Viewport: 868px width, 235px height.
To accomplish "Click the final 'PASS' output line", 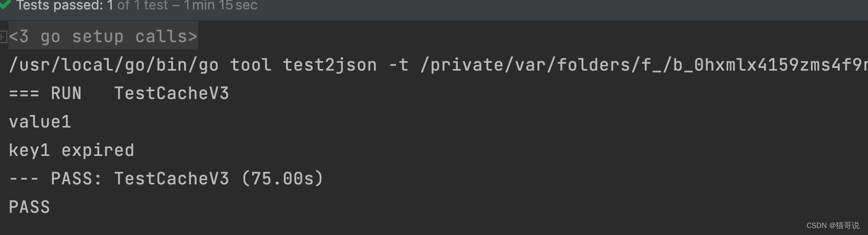I will pos(29,207).
